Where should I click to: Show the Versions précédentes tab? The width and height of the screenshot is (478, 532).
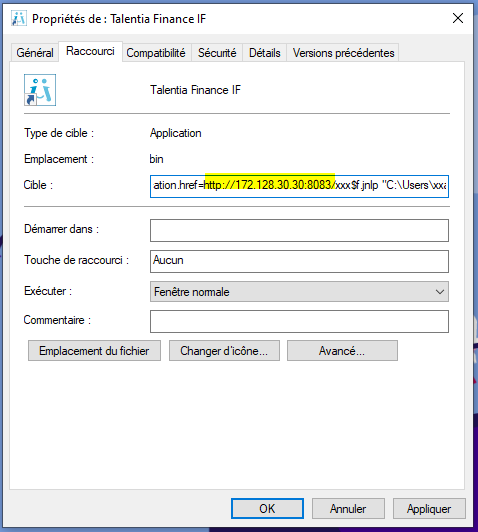pos(343,53)
